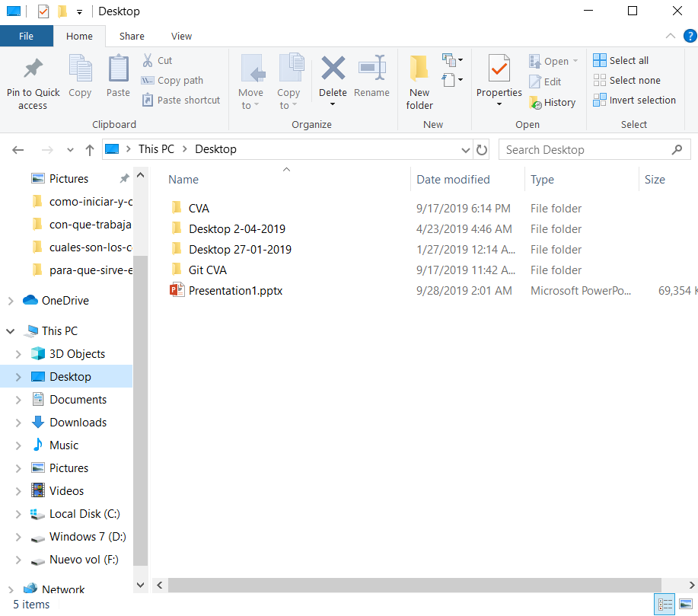Open Easy access dropdown in New group
Viewport: 698px width, 616px height.
coord(453,80)
